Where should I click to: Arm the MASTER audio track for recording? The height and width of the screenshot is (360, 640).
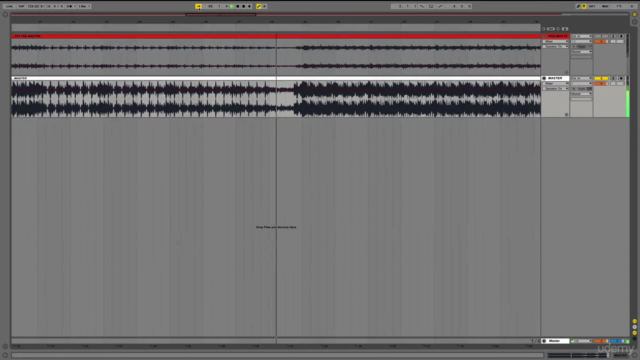(621, 78)
